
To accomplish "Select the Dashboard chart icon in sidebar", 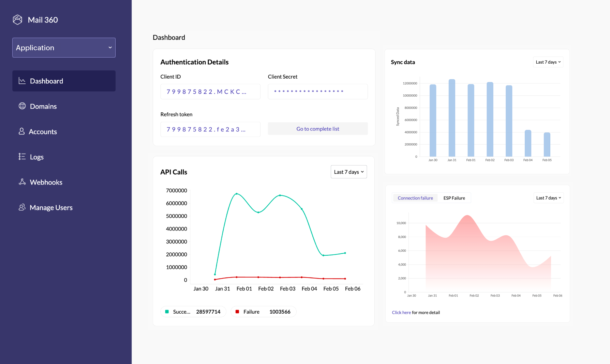I will coord(22,81).
